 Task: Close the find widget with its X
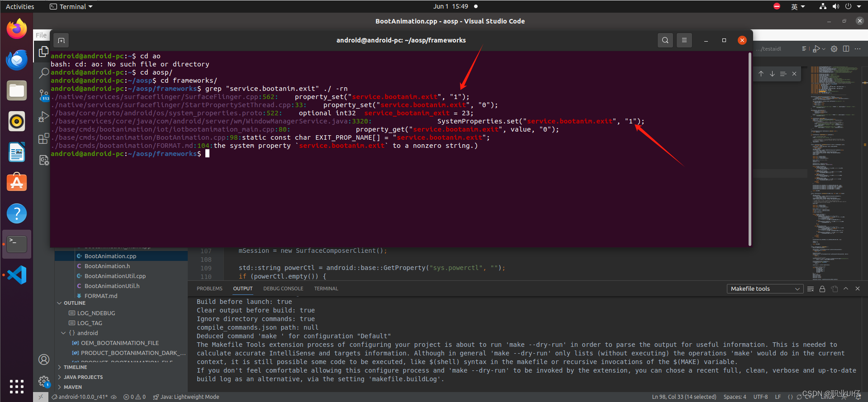pyautogui.click(x=794, y=74)
